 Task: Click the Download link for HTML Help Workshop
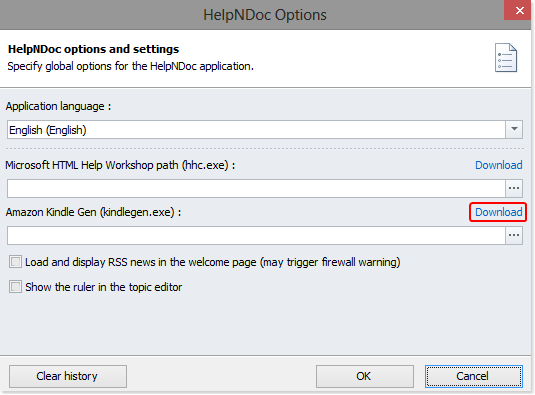(498, 165)
